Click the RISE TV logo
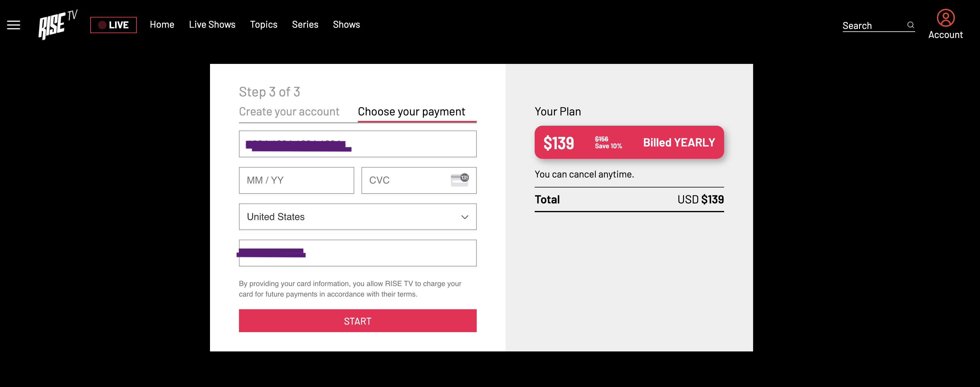The width and height of the screenshot is (980, 387). 57,25
